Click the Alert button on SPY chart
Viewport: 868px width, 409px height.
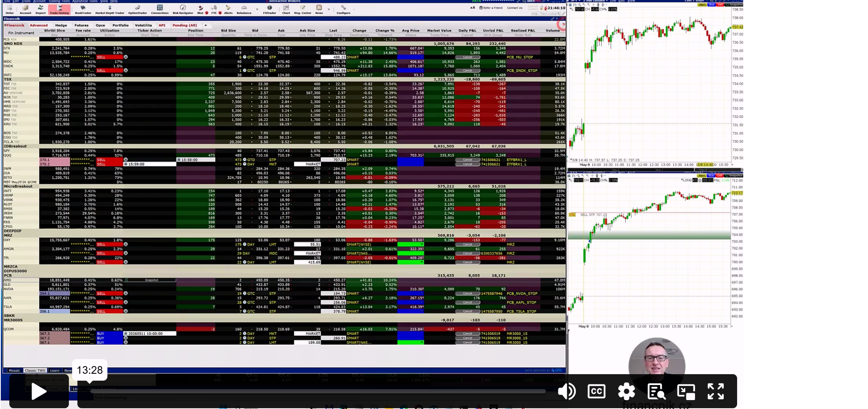(702, 5)
